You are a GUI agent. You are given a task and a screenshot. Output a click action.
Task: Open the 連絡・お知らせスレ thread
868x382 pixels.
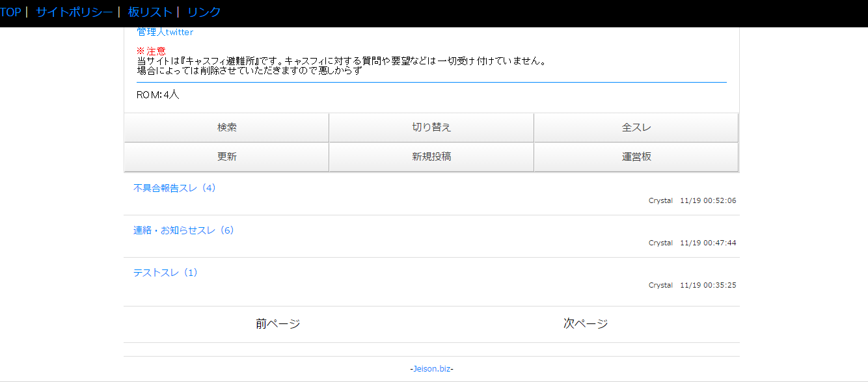(183, 230)
